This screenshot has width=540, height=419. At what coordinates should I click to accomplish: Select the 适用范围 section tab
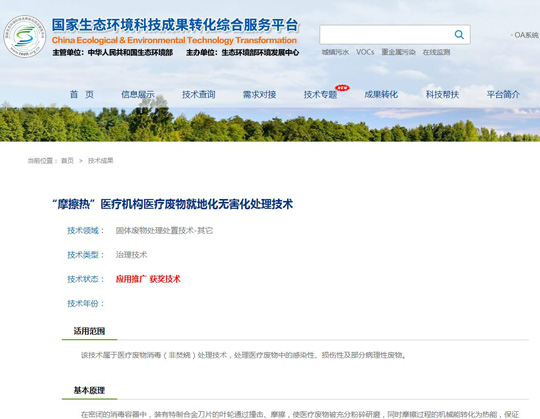(x=89, y=331)
